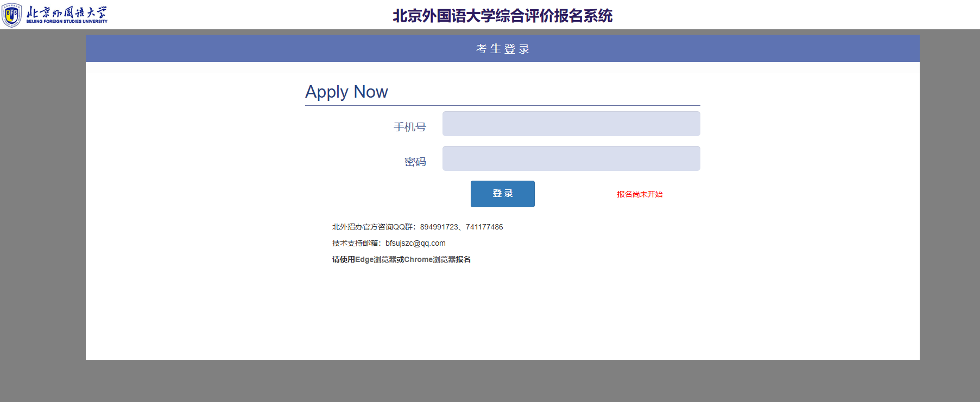Click the page title 北京外国语大学综合评价报名系统

click(x=502, y=16)
